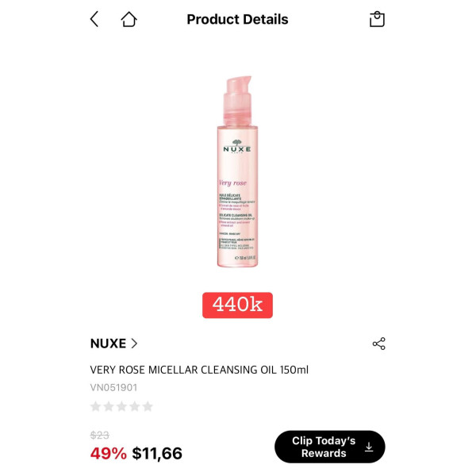
Task: Click product code VN051901
Action: coord(113,387)
